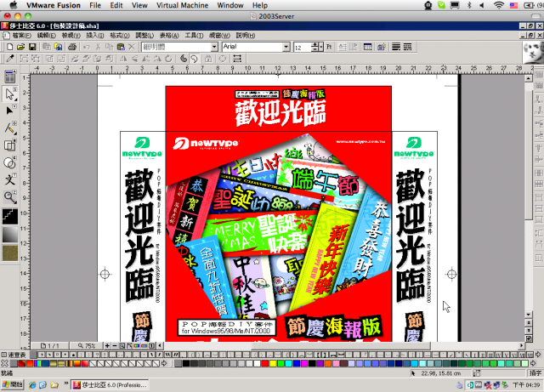The image size is (544, 392).
Task: Click the Wi-Fi icon in macOS menu bar
Action: pyautogui.click(x=499, y=5)
